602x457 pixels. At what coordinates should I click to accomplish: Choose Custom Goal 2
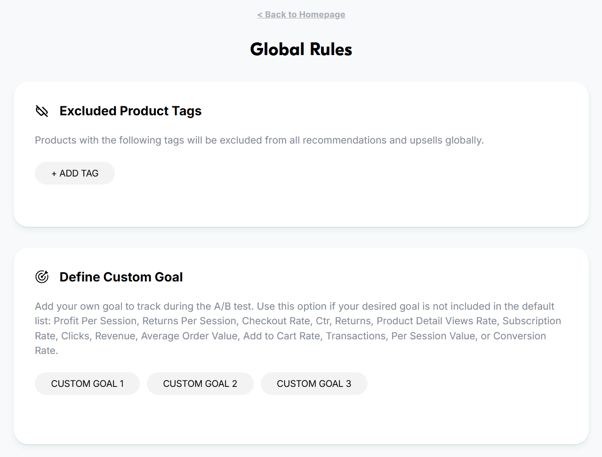click(200, 384)
